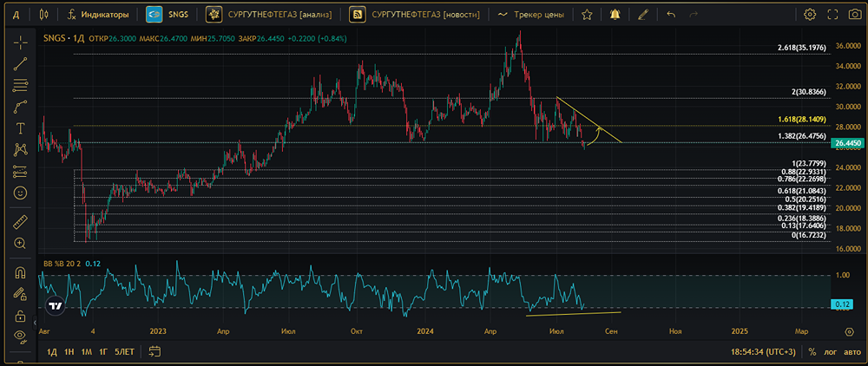Click the zoom-in magnifier tool
This screenshot has height=366, width=868.
pyautogui.click(x=21, y=243)
